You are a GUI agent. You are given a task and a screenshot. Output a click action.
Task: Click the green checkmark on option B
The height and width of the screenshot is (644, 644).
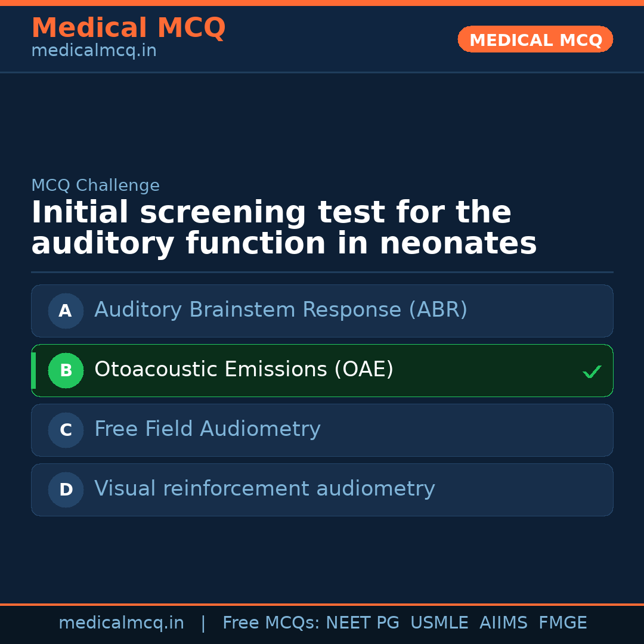coord(592,371)
